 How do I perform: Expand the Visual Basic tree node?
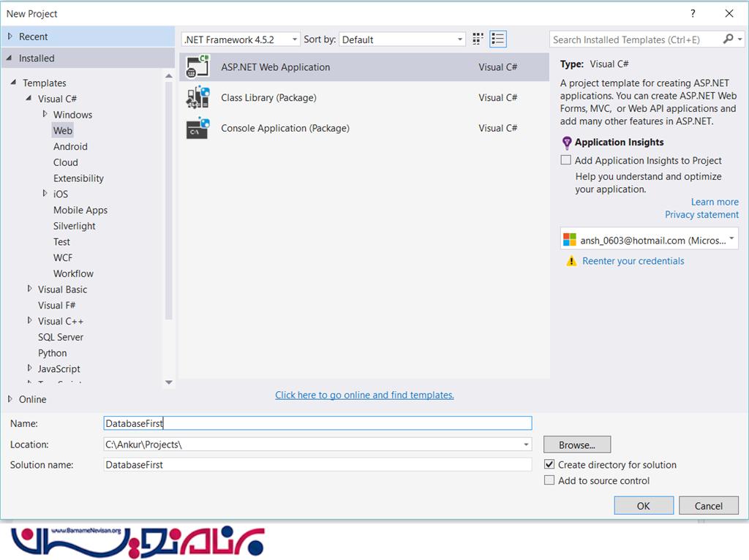tap(30, 290)
